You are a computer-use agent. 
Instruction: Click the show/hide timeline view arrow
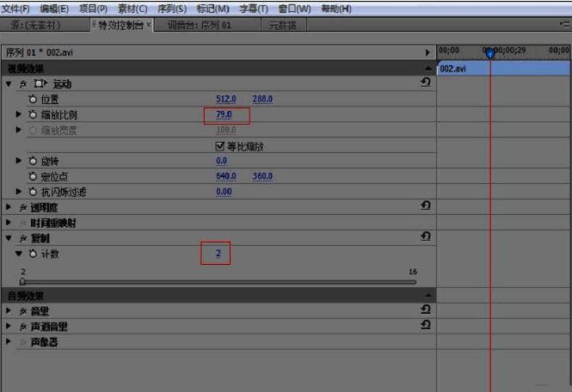(427, 52)
